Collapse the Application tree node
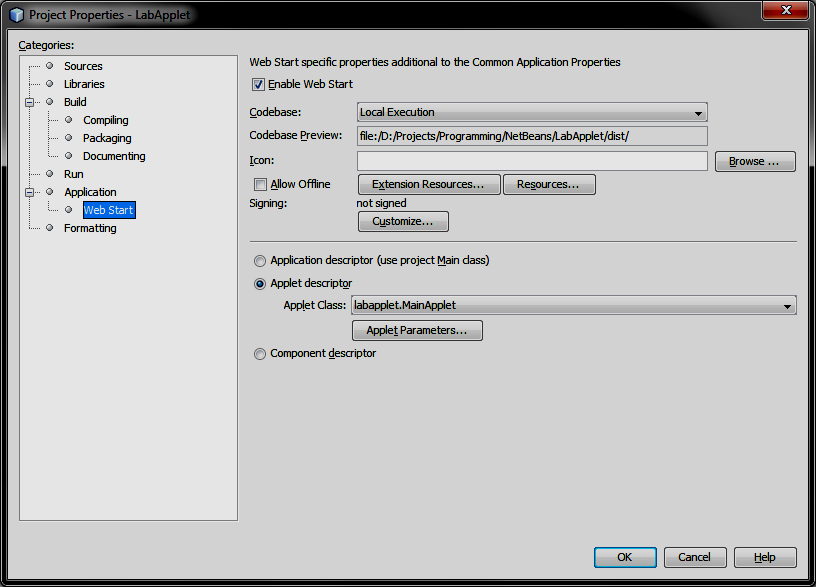 30,192
